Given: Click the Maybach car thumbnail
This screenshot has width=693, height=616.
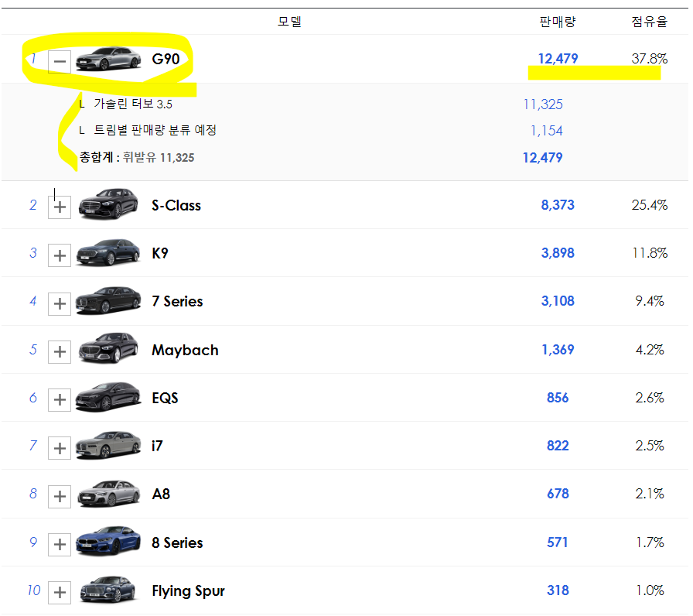Looking at the screenshot, I should [108, 348].
